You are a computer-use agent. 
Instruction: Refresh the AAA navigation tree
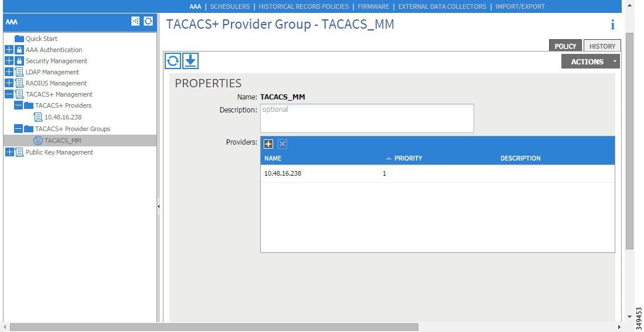pos(148,21)
